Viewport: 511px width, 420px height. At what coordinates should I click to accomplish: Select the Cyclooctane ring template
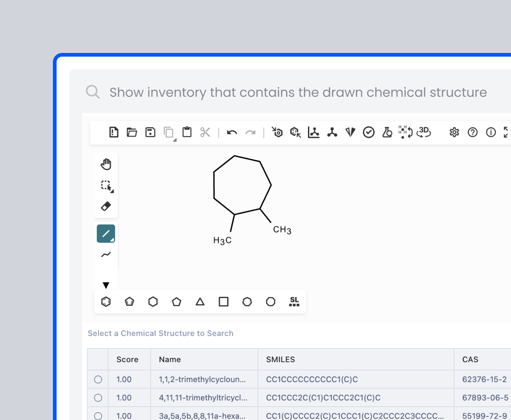271,302
